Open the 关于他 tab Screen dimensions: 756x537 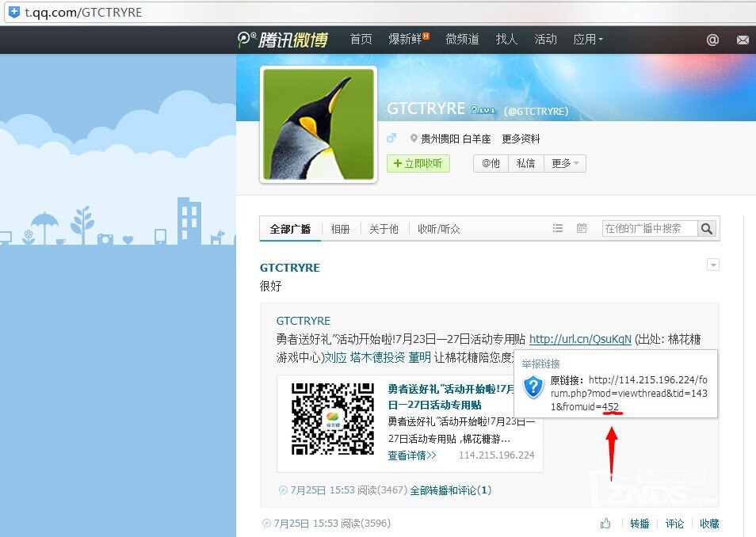pyautogui.click(x=384, y=229)
